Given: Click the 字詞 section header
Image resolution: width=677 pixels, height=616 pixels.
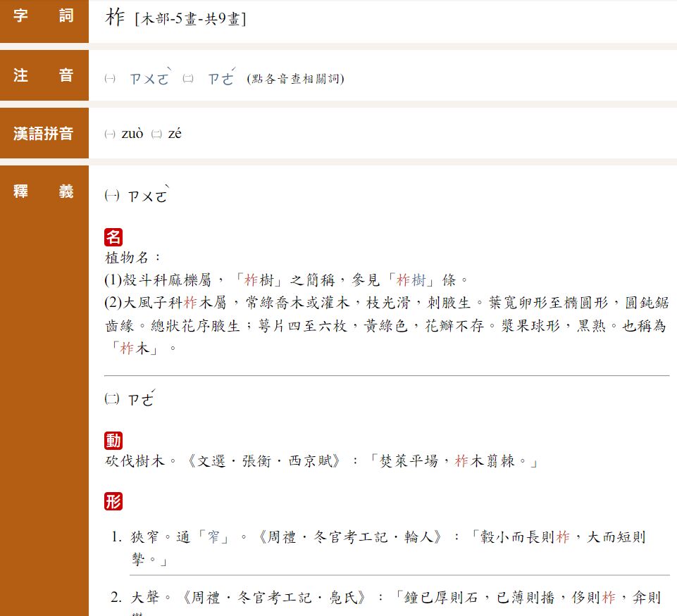Looking at the screenshot, I should pyautogui.click(x=44, y=16).
